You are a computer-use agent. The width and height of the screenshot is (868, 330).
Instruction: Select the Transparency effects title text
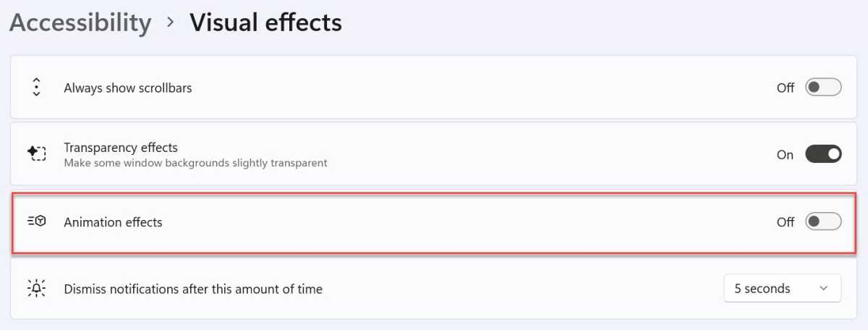[x=121, y=148]
